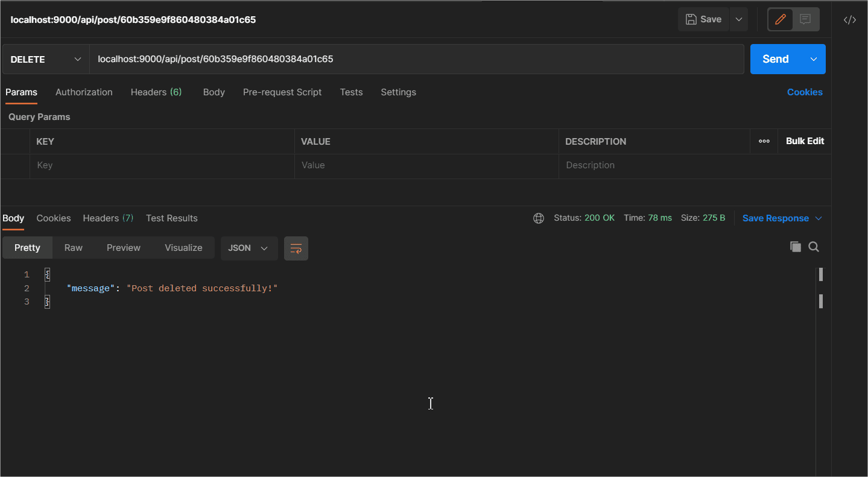Click the query param Key field
This screenshot has height=477, width=868.
(x=162, y=165)
